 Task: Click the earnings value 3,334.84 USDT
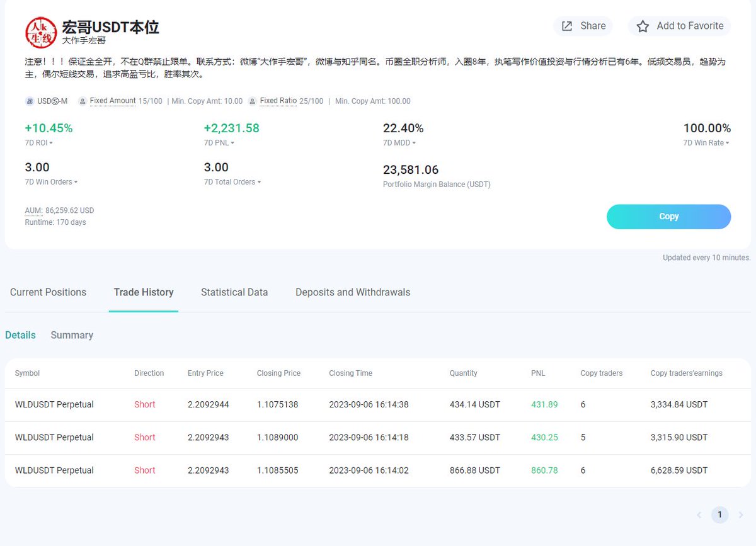679,404
